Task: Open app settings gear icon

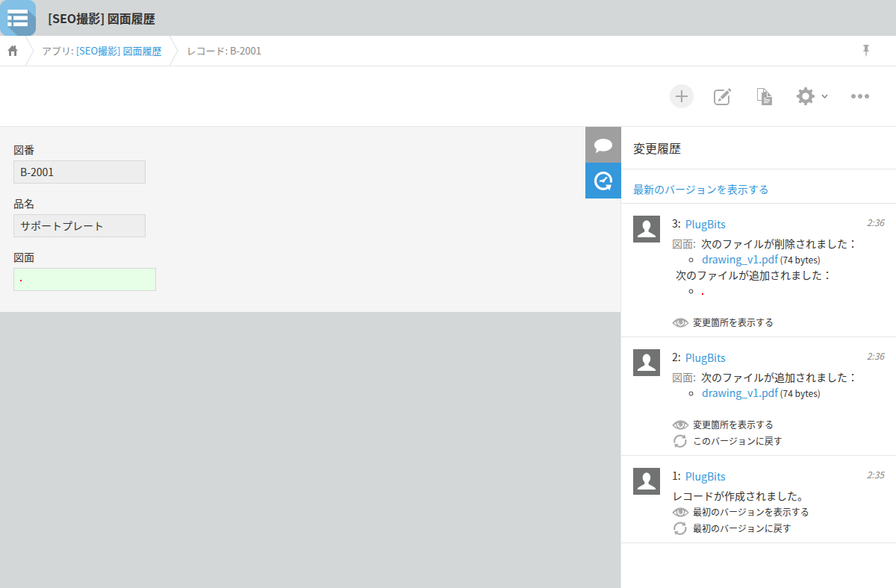Action: (x=806, y=96)
